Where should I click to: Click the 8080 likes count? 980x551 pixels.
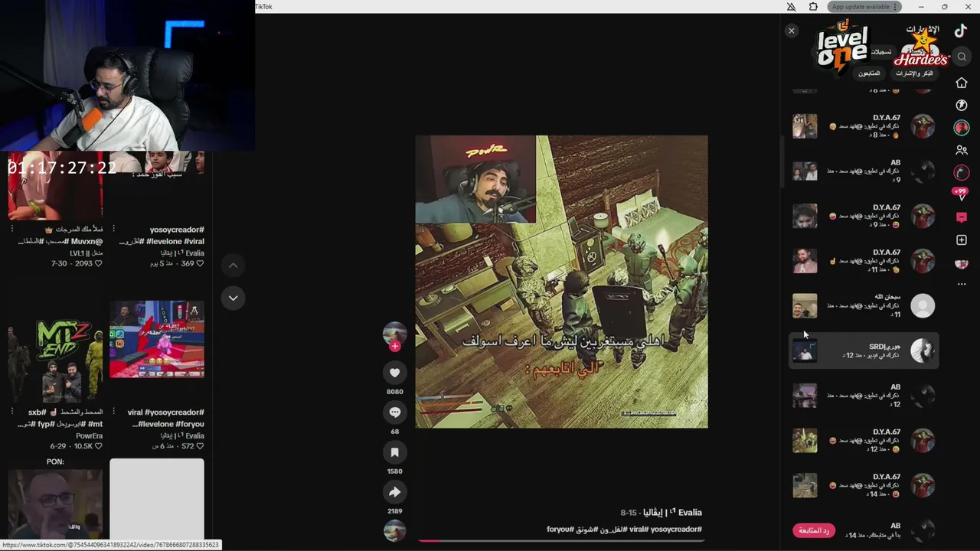pos(394,392)
